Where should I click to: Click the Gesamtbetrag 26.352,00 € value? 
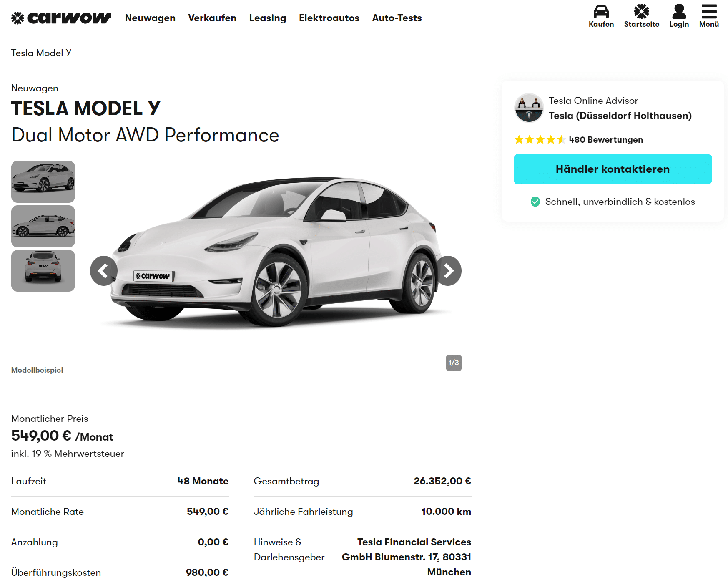coord(442,481)
